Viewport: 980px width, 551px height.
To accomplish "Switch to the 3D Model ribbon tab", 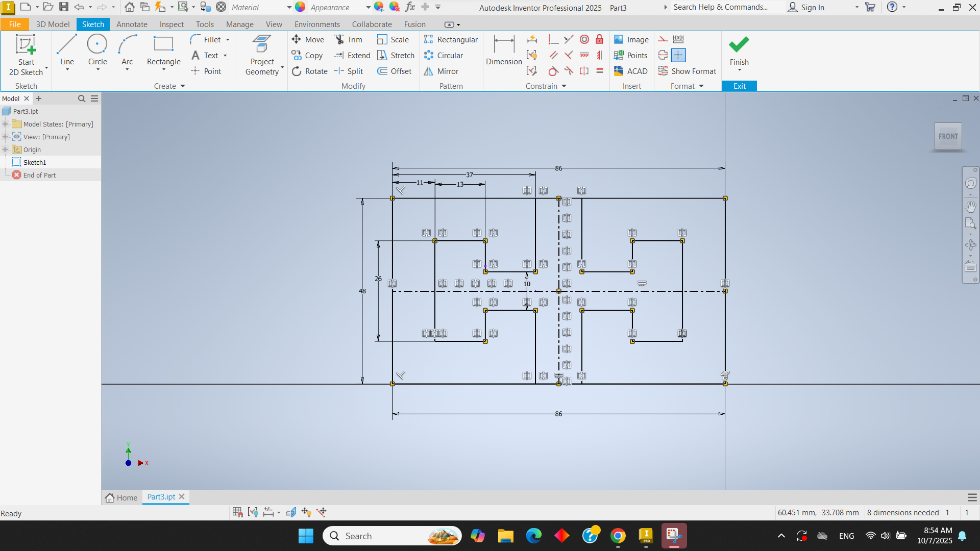I will coord(53,24).
